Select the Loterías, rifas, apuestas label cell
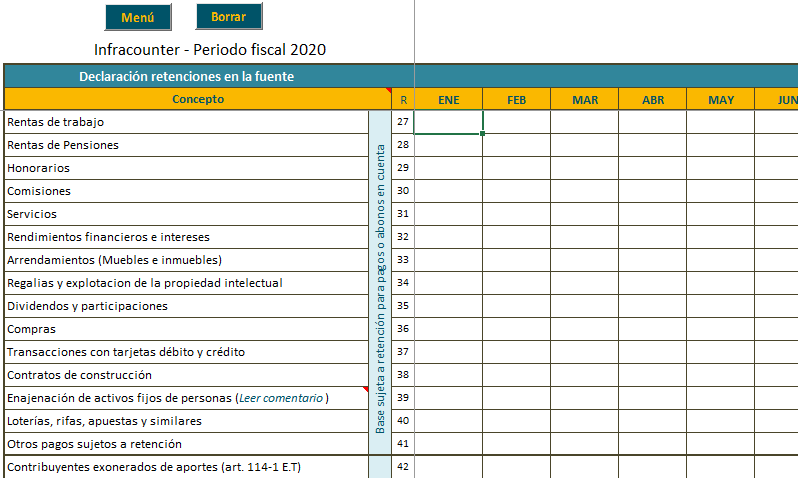The image size is (798, 478). [x=186, y=421]
